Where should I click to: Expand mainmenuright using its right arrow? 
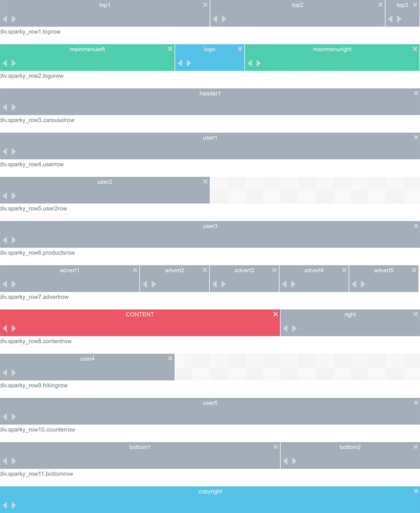tap(258, 63)
